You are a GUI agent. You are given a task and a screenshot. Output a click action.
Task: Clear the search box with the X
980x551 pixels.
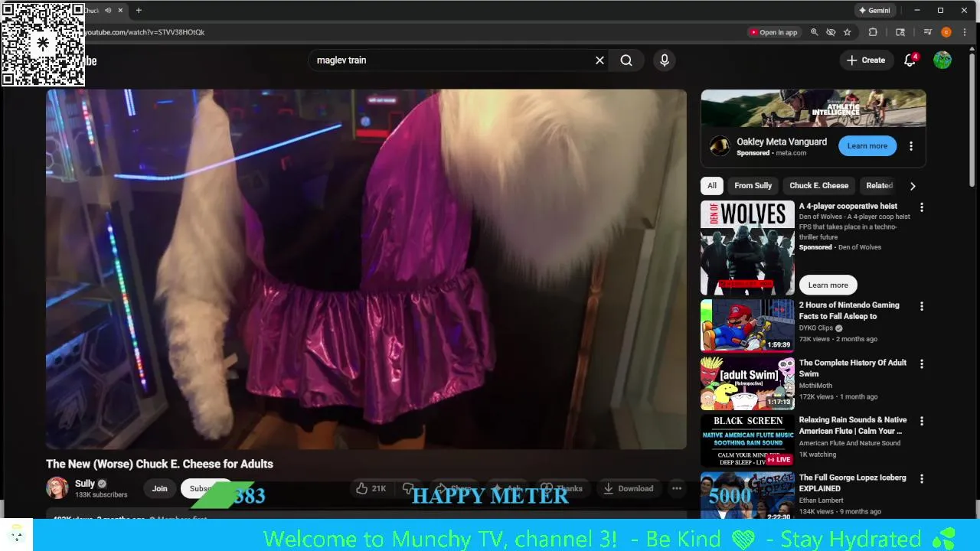pyautogui.click(x=599, y=60)
